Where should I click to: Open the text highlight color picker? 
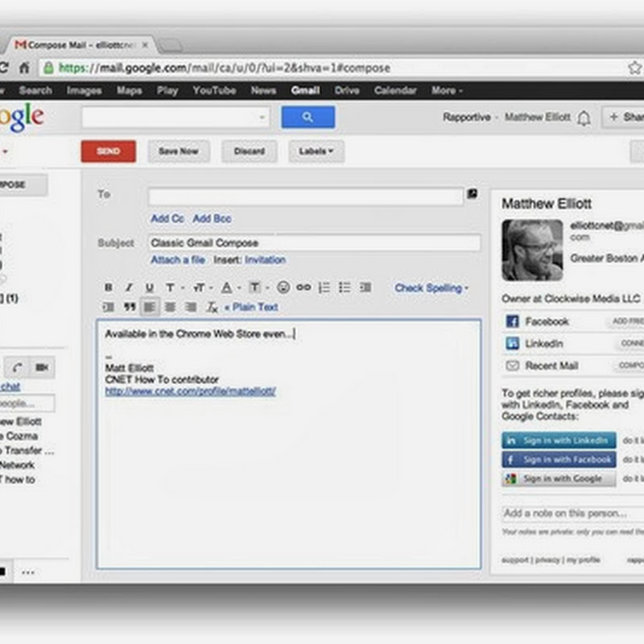tap(258, 287)
